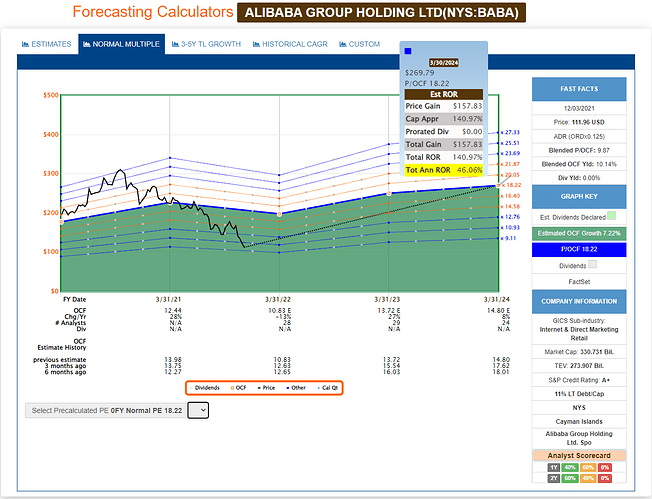Click the Price: 111.96 USD row
This screenshot has height=499, width=652.
pos(579,122)
